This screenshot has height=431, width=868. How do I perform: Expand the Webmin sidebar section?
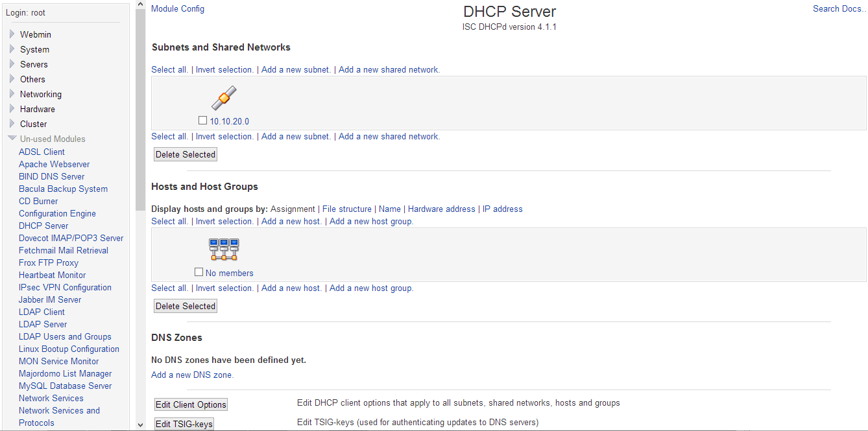(x=35, y=34)
